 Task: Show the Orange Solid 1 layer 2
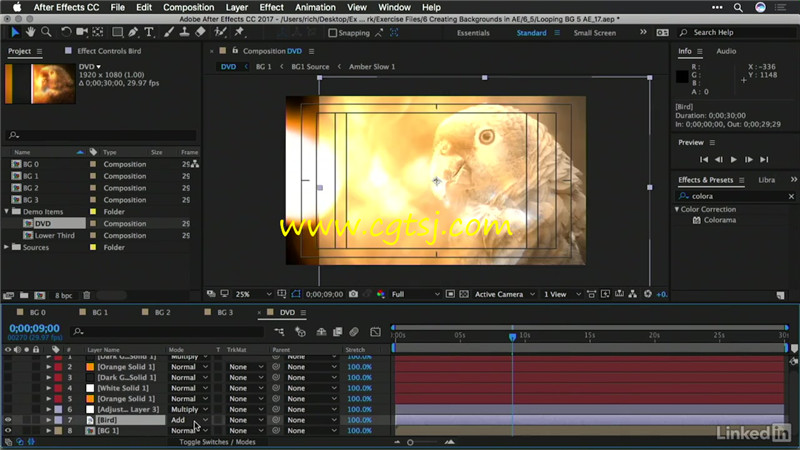tap(8, 367)
